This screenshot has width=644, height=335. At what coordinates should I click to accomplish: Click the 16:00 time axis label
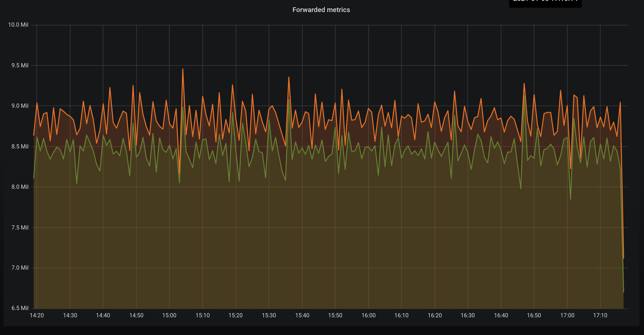(368, 315)
